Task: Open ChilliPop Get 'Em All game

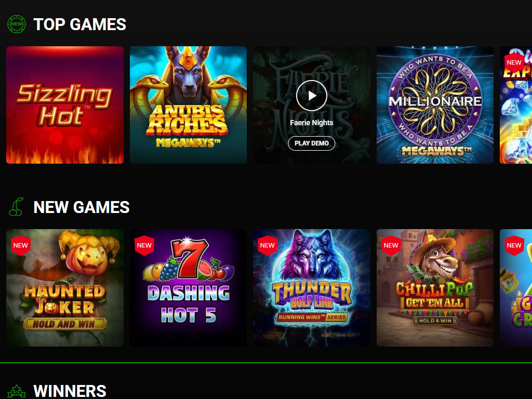Action: pos(435,288)
